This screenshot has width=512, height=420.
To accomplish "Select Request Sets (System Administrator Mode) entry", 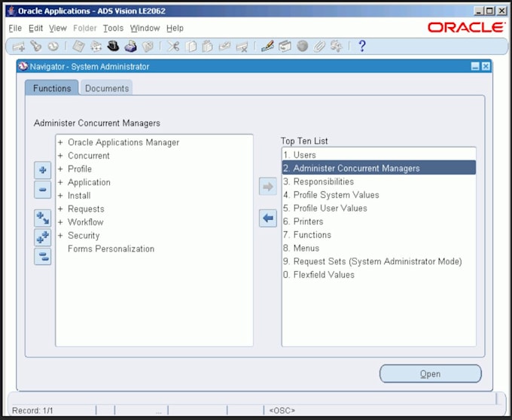I will click(x=379, y=262).
